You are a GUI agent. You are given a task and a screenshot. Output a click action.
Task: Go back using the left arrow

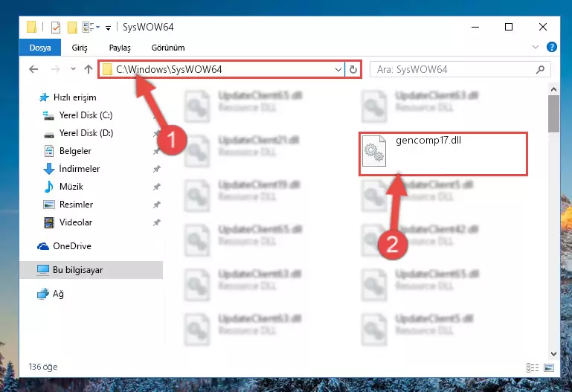coord(33,69)
